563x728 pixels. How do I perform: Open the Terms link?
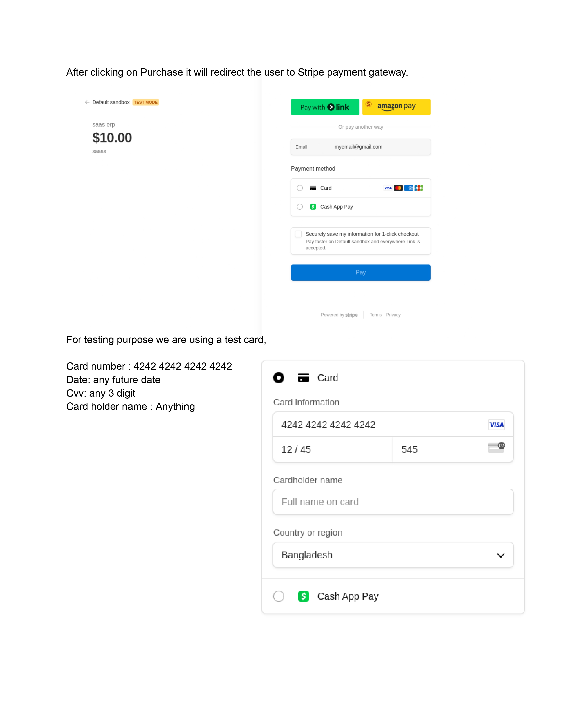pyautogui.click(x=375, y=315)
